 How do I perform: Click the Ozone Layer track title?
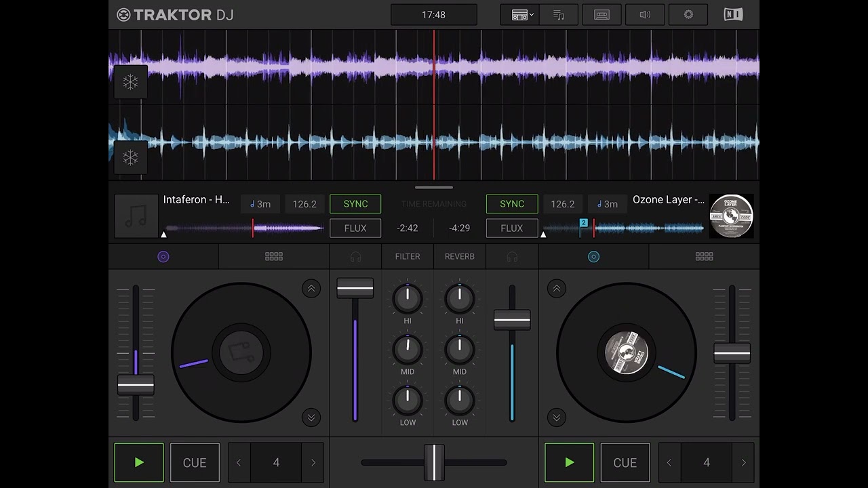pyautogui.click(x=669, y=200)
